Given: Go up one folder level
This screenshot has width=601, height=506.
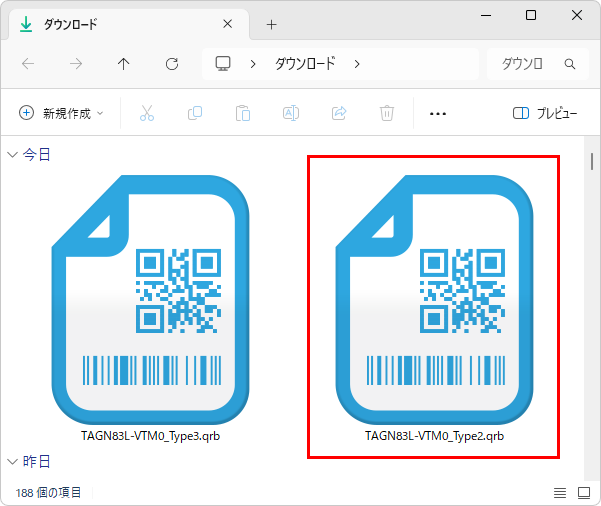Looking at the screenshot, I should point(123,64).
